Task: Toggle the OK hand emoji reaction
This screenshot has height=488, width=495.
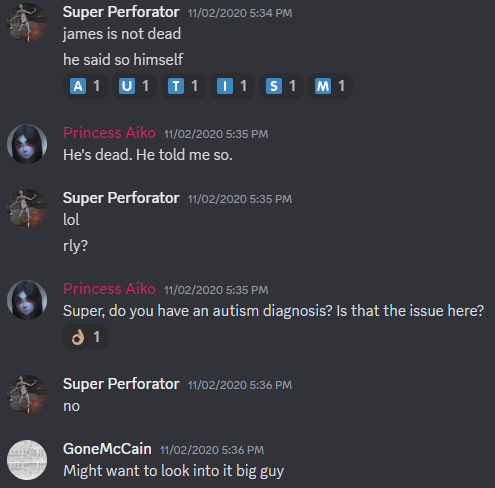Action: click(x=85, y=337)
